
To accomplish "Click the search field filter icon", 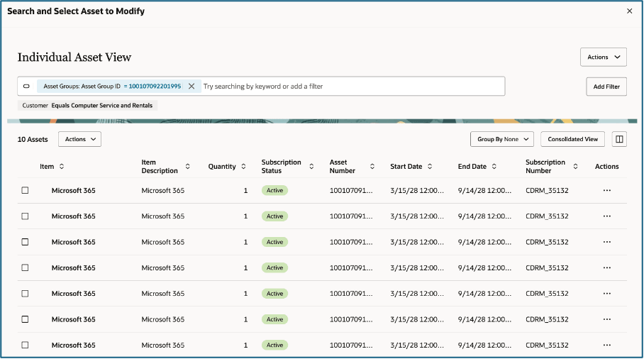I will [26, 87].
